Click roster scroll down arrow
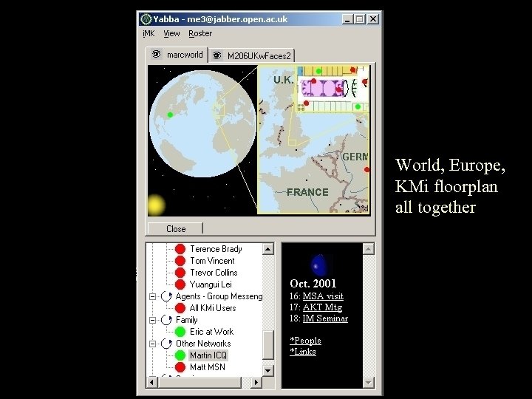 267,370
